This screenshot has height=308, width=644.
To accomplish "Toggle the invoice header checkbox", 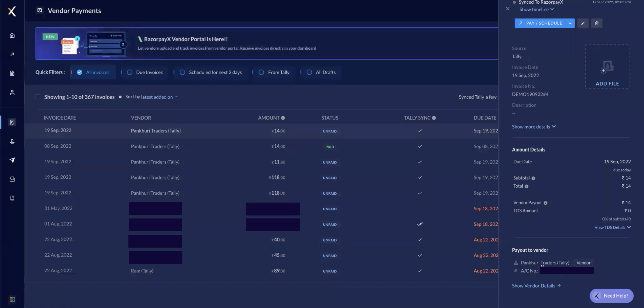I will click(37, 97).
